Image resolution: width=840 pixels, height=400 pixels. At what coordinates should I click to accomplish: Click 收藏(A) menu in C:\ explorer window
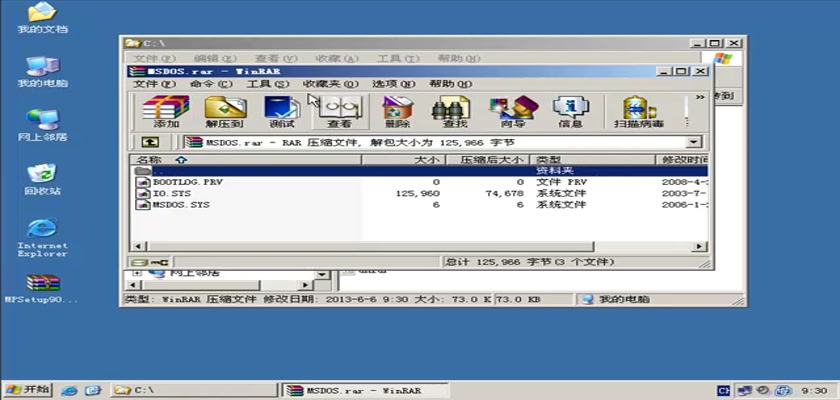(x=337, y=58)
